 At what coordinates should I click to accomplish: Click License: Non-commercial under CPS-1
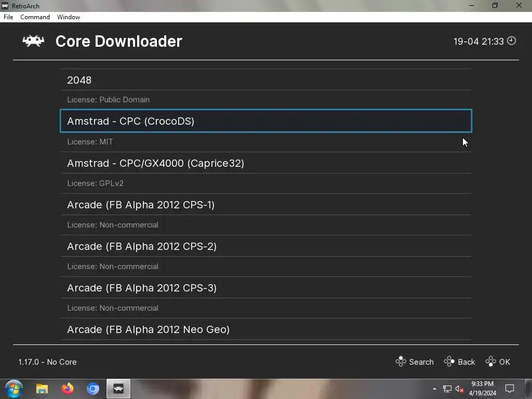point(113,225)
